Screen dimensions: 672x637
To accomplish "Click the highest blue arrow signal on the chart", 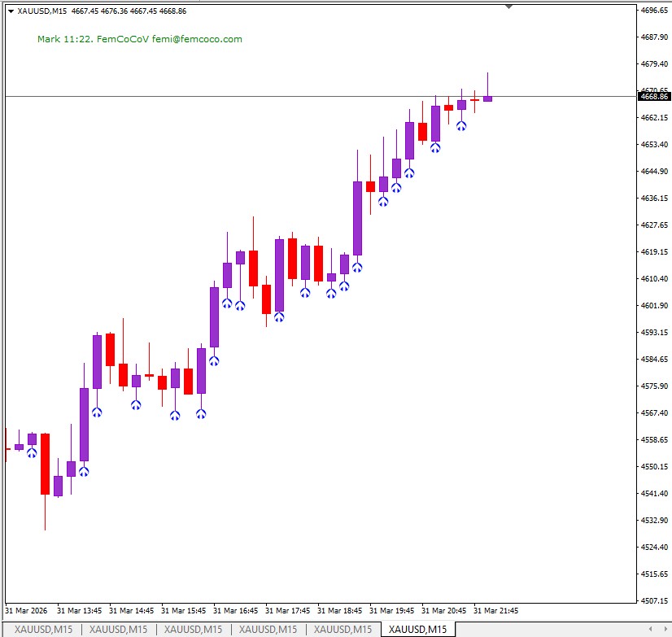I will click(461, 125).
